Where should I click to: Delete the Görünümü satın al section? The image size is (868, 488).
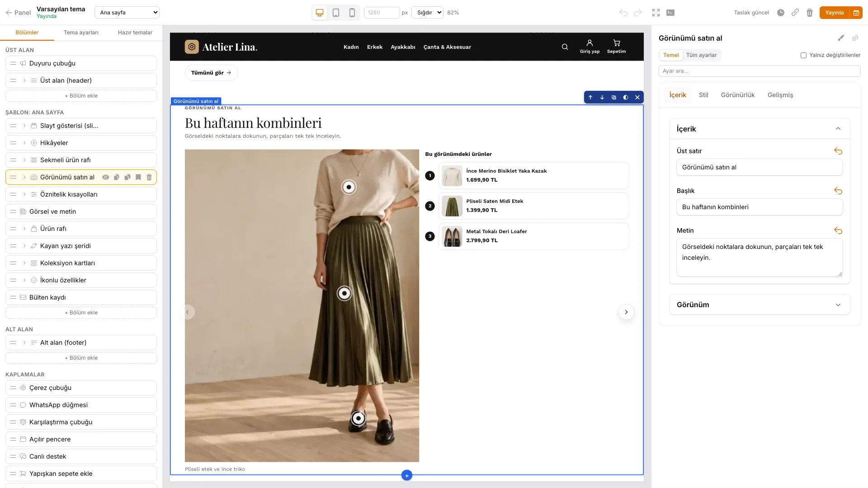(149, 177)
